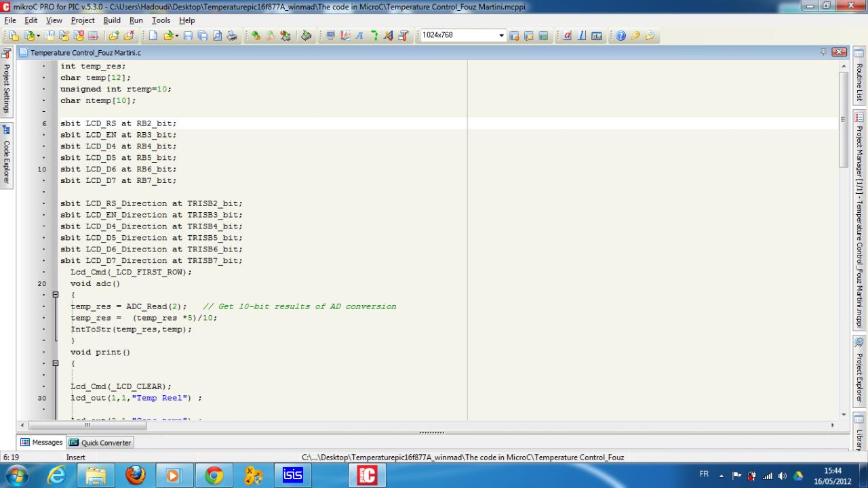Click the blue monitor icon in toolbar
The width and height of the screenshot is (868, 488).
(x=330, y=35)
